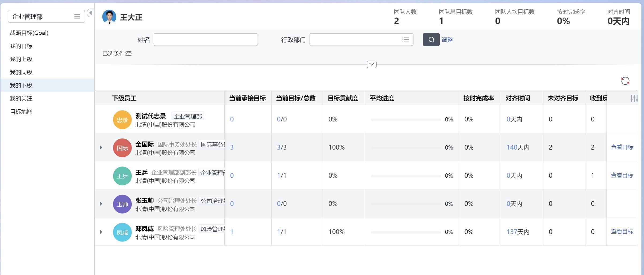
Task: Click the list icon in 行政部门 field
Action: pyautogui.click(x=406, y=40)
